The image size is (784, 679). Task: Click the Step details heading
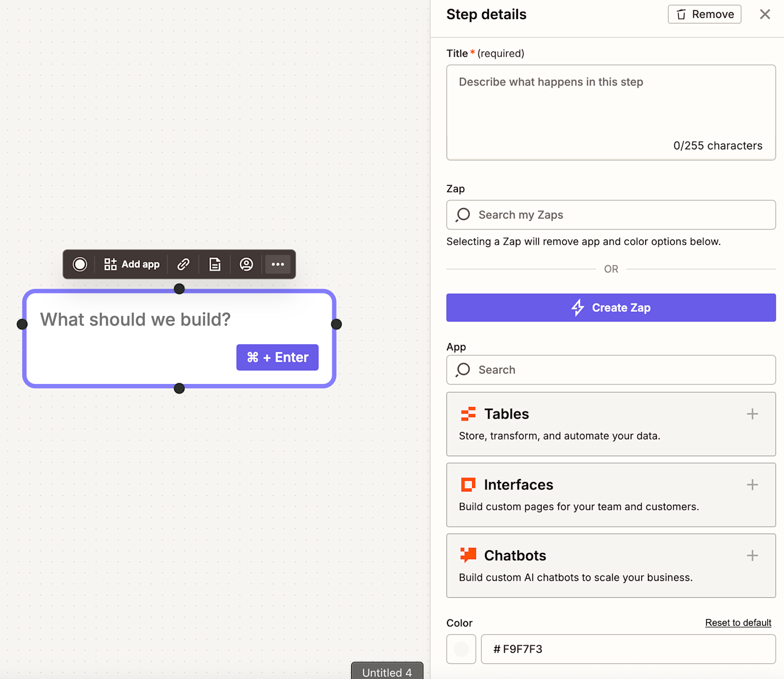click(x=486, y=15)
